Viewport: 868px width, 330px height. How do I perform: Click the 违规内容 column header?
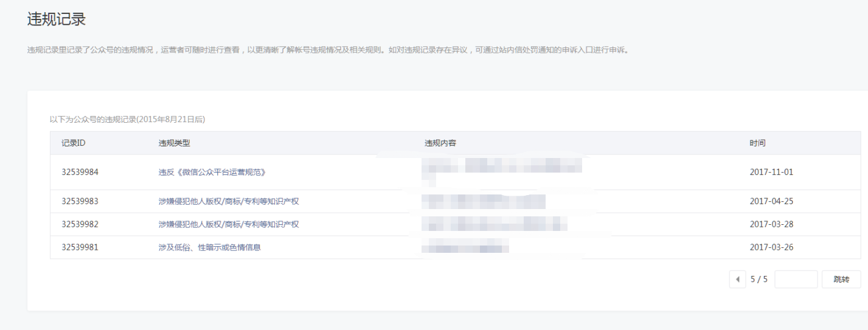click(440, 143)
